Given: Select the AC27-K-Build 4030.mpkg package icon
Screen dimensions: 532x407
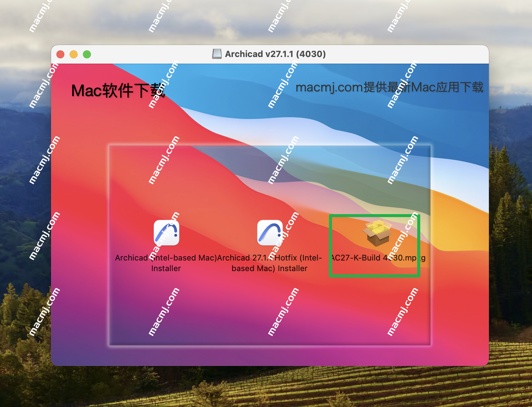Looking at the screenshot, I should click(377, 233).
